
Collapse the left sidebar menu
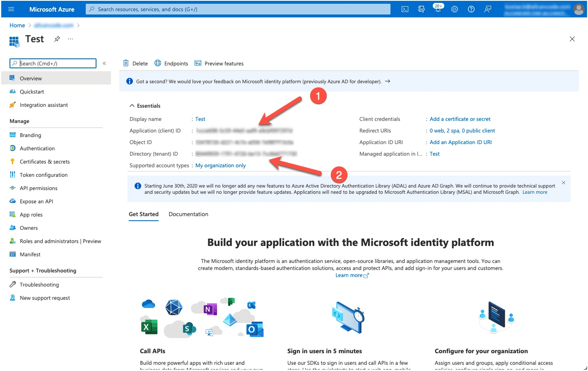tap(104, 63)
